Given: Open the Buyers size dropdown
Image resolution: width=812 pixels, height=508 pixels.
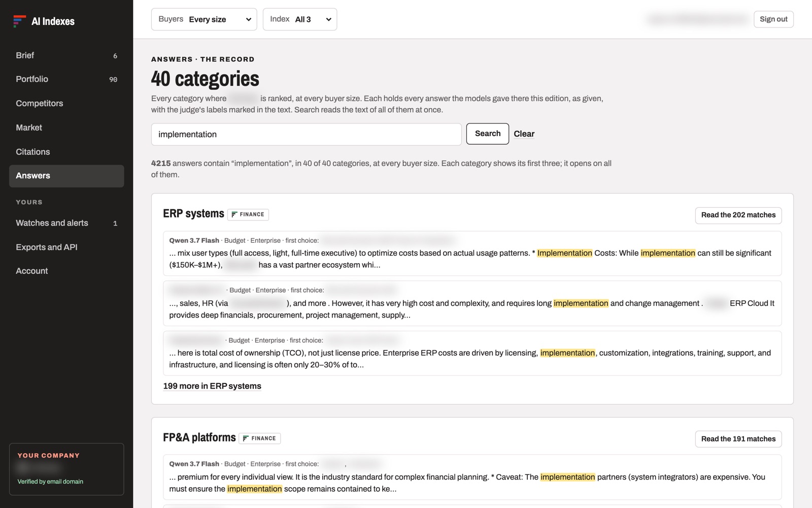Looking at the screenshot, I should (204, 19).
